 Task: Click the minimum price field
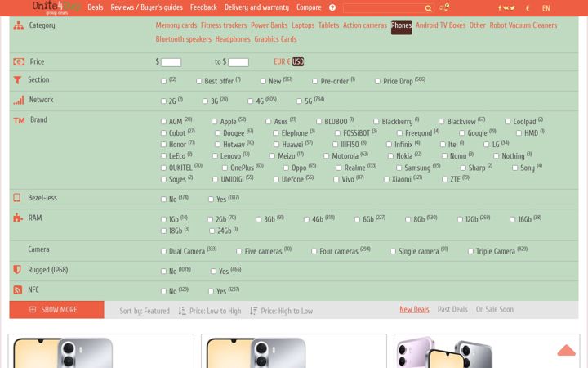[x=171, y=62]
